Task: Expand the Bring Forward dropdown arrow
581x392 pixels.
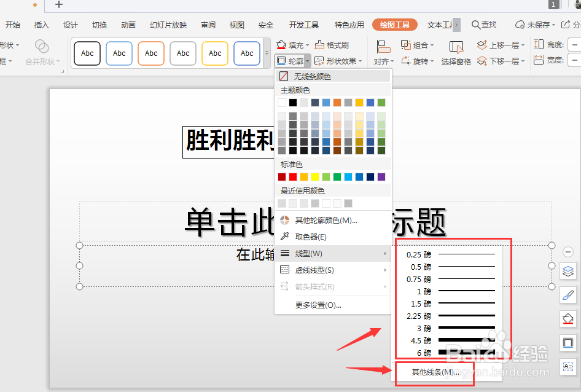Action: point(523,45)
